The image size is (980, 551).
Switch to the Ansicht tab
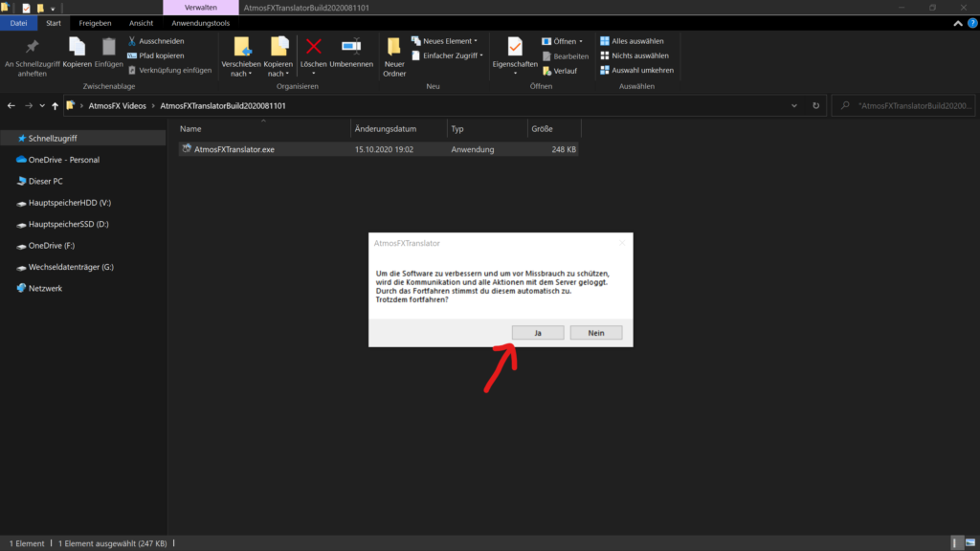click(x=142, y=23)
